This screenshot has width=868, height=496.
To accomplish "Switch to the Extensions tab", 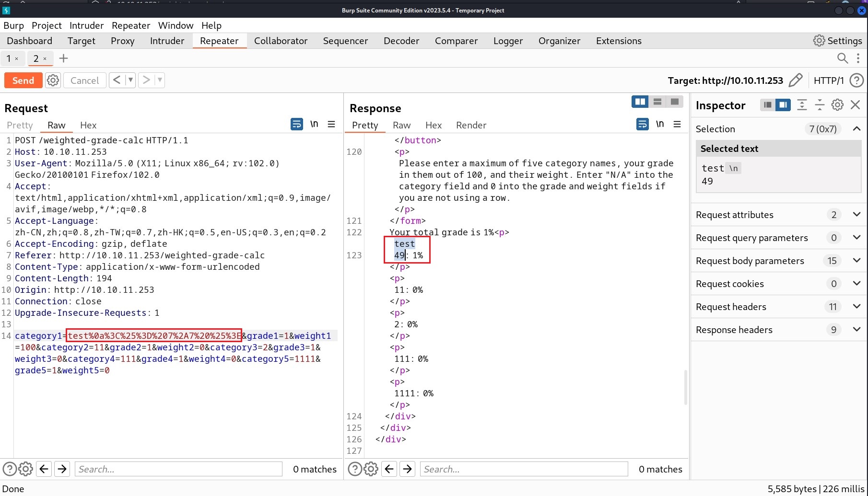I will pyautogui.click(x=619, y=41).
